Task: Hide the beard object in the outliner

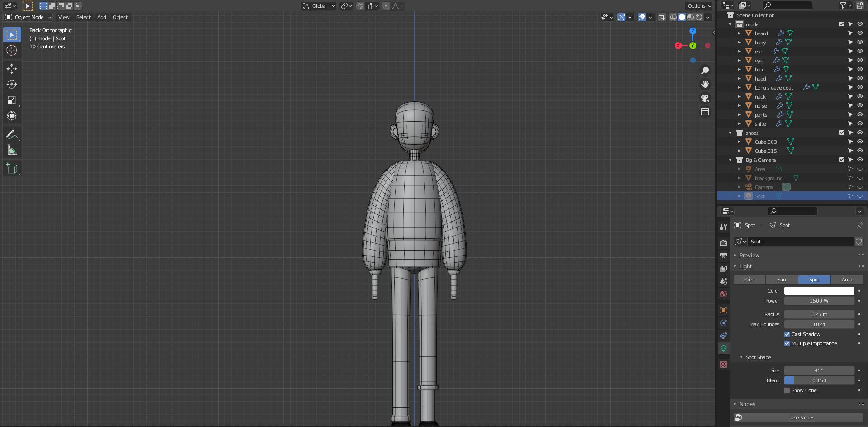Action: (860, 33)
